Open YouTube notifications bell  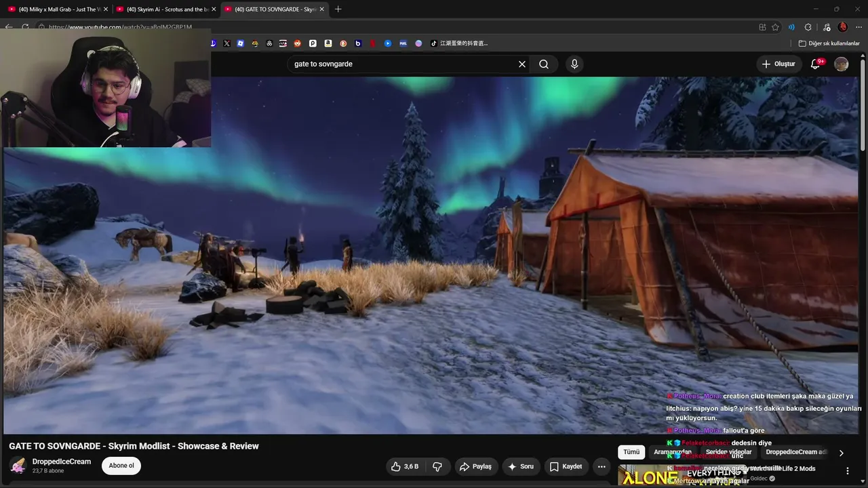coord(816,64)
